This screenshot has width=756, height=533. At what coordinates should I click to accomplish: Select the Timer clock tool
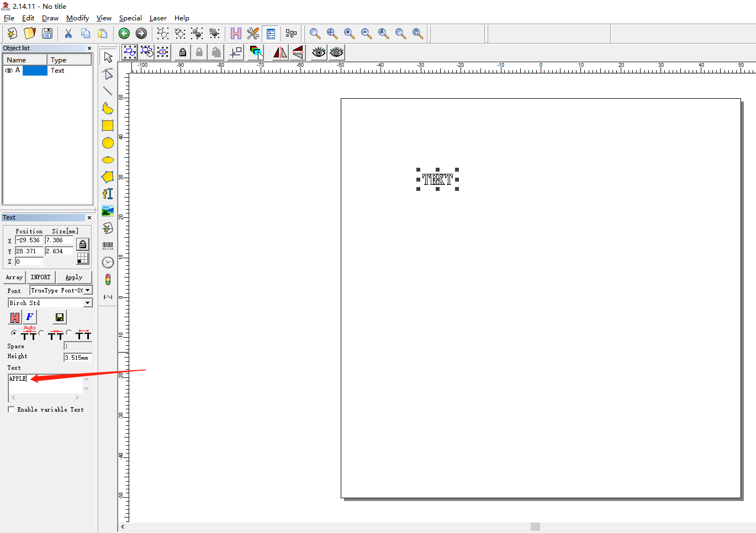tap(108, 263)
